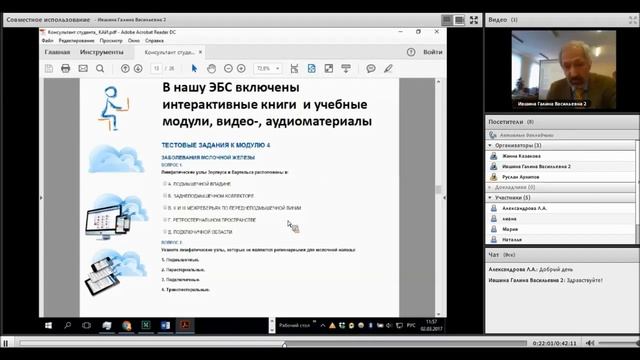
Task: Open the Справка menu
Action: click(154, 41)
